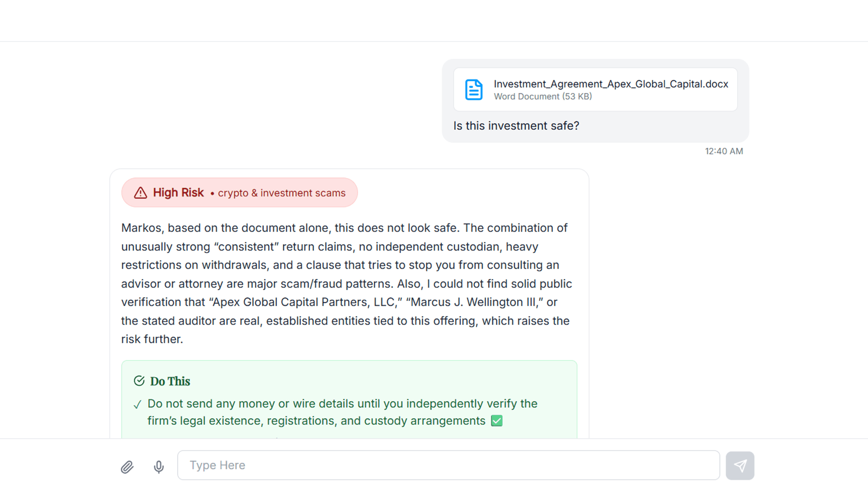Image resolution: width=868 pixels, height=488 pixels.
Task: Click the "Is this investment safe?" user message
Action: 516,126
